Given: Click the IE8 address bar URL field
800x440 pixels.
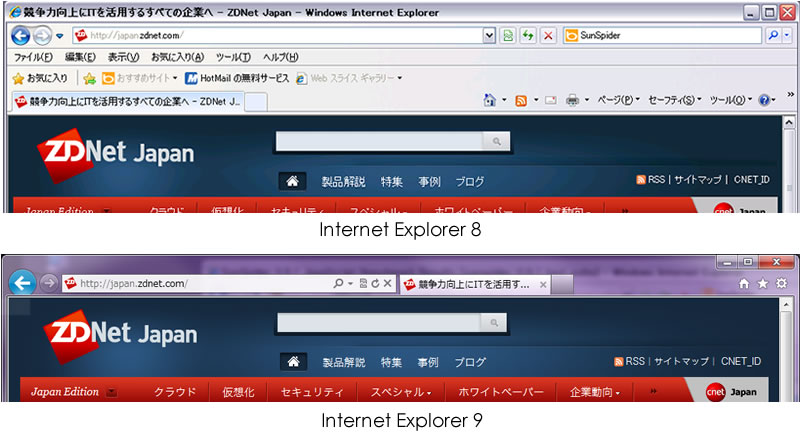Looking at the screenshot, I should (278, 35).
